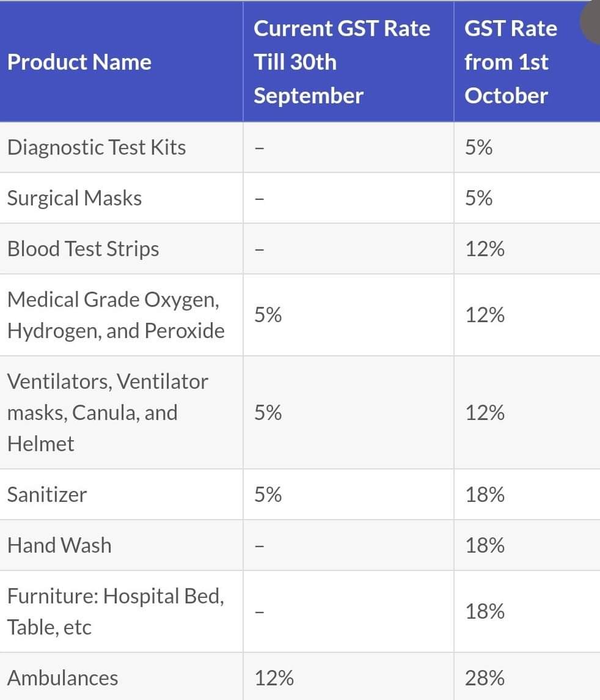Click the 5% current rate for Sanitizer
The image size is (600, 700).
tap(268, 494)
